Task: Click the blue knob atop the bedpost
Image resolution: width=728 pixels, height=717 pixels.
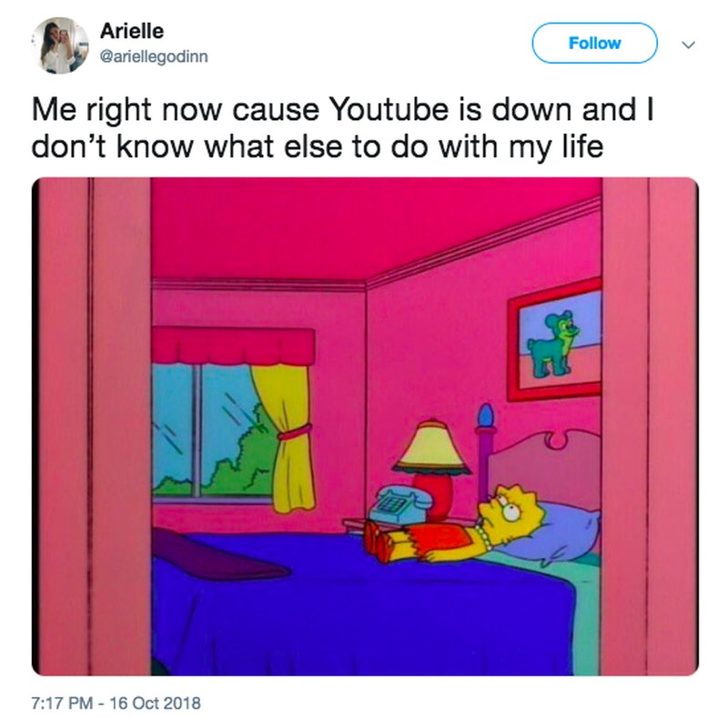Action: (485, 416)
